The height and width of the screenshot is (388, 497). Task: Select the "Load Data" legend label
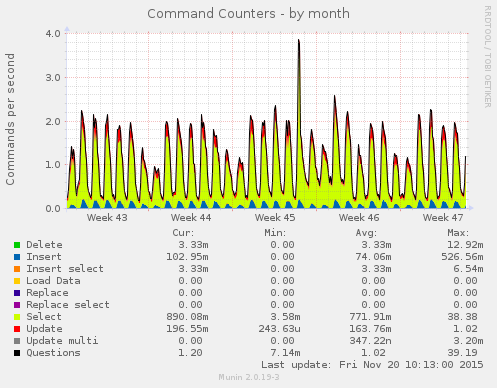click(x=53, y=281)
